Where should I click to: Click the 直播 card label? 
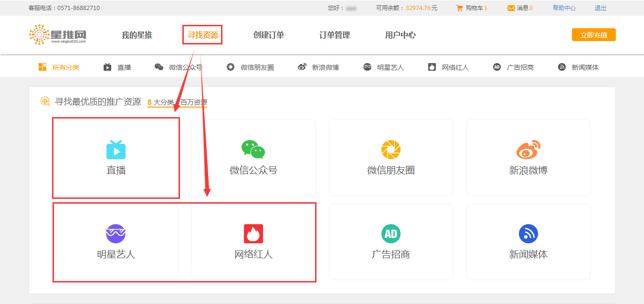pyautogui.click(x=116, y=170)
